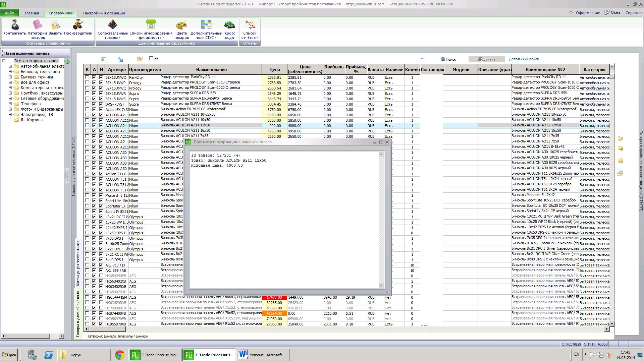Check column В for ParkCity RD-44 row

point(87,77)
